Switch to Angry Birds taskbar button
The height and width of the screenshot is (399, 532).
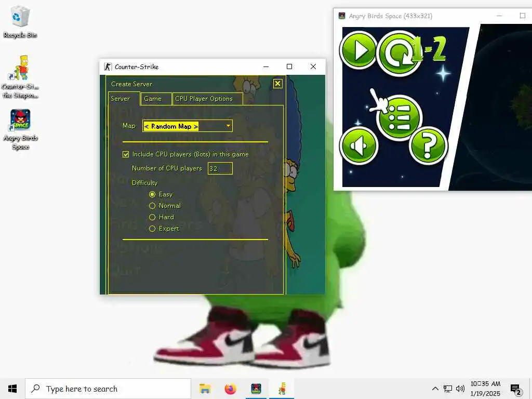pos(256,389)
